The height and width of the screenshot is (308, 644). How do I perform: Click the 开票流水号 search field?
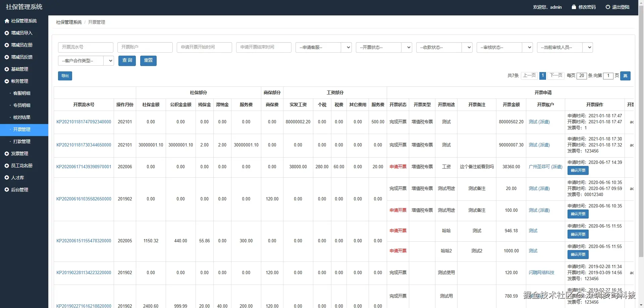(x=86, y=47)
